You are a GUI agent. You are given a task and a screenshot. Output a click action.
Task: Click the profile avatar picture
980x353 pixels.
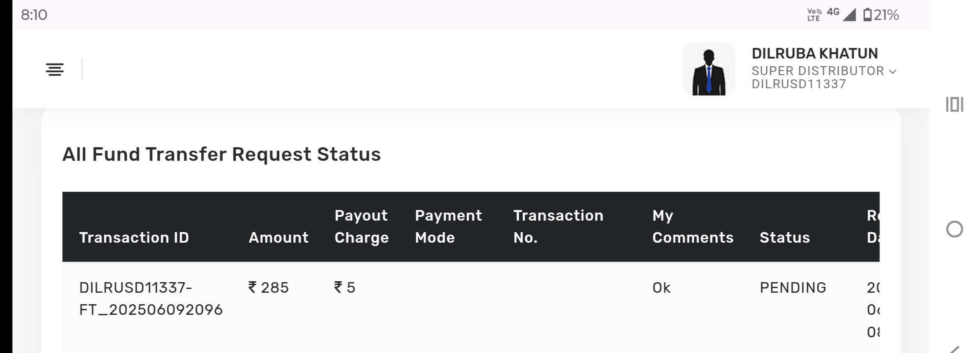pos(709,69)
